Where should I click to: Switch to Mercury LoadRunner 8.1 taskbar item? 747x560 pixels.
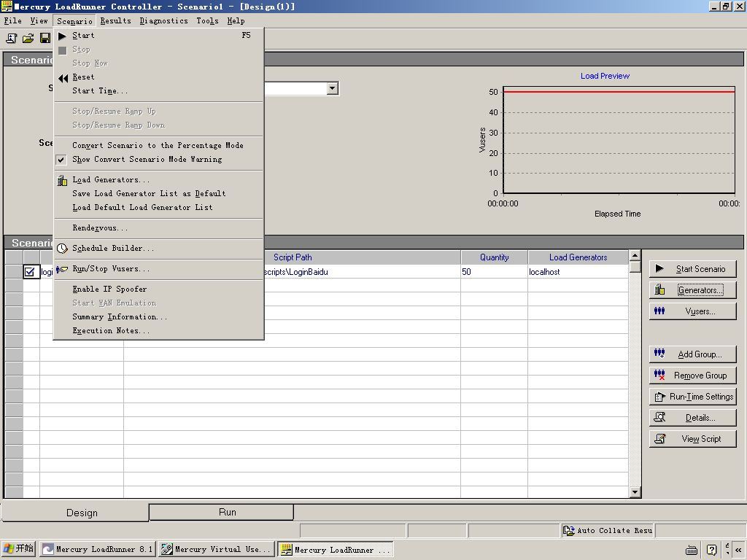[98, 549]
